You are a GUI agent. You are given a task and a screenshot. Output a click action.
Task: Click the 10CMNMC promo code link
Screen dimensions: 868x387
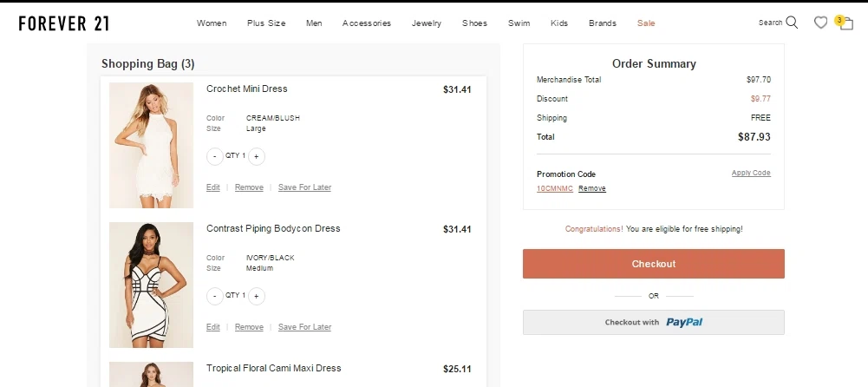coord(555,188)
